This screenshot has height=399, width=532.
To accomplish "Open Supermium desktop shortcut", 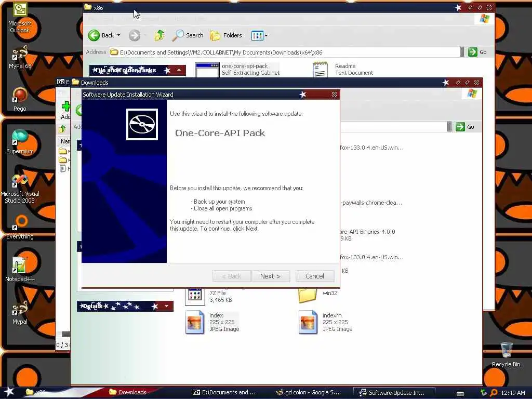I will [20, 142].
